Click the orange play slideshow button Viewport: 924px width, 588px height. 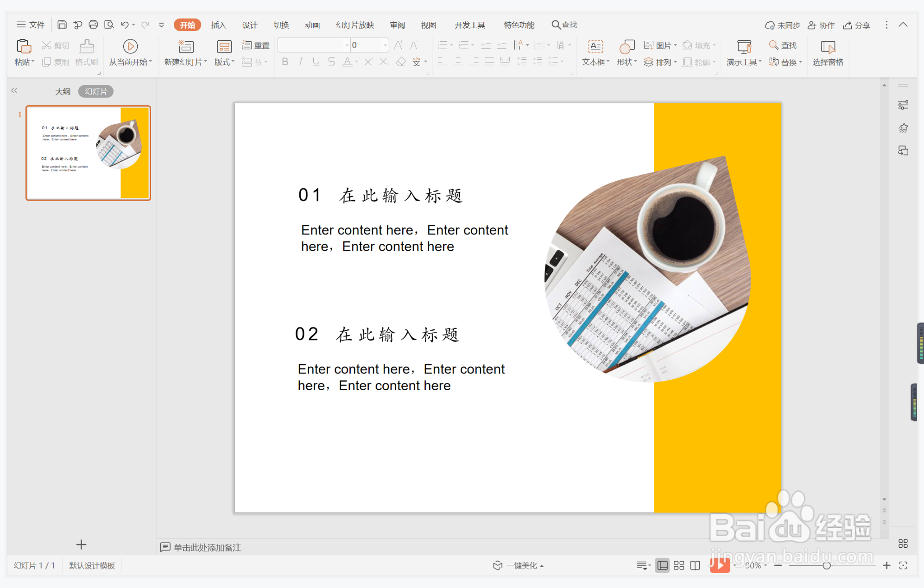tap(720, 565)
